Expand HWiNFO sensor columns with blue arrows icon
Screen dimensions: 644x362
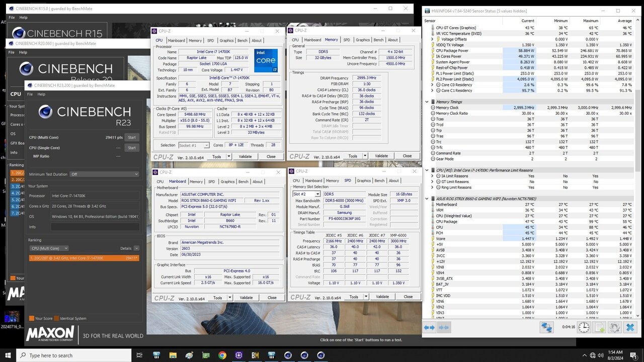[x=429, y=327]
